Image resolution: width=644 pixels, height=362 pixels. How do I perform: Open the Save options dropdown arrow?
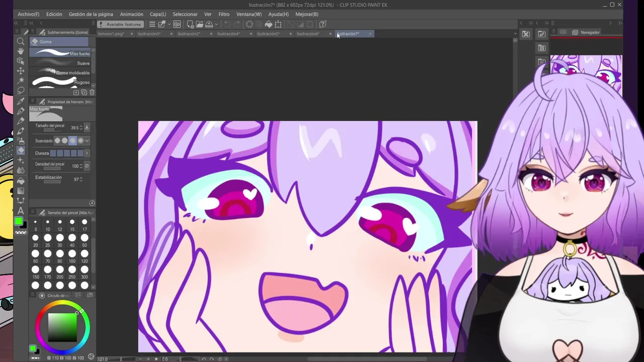click(x=216, y=24)
